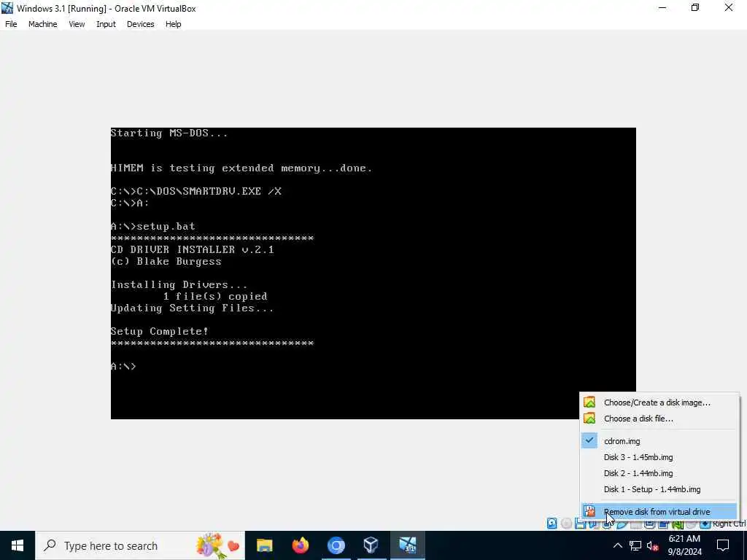Click floppy drive indicator in VM status bar
This screenshot has width=747, height=560.
tap(580, 524)
